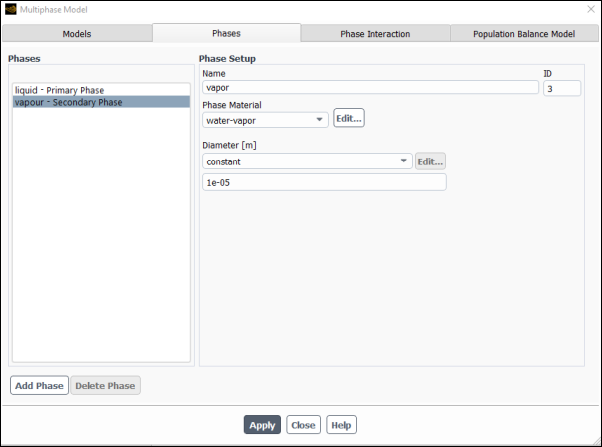Select the Phases tab
Screen dimensions: 602x447
point(227,33)
